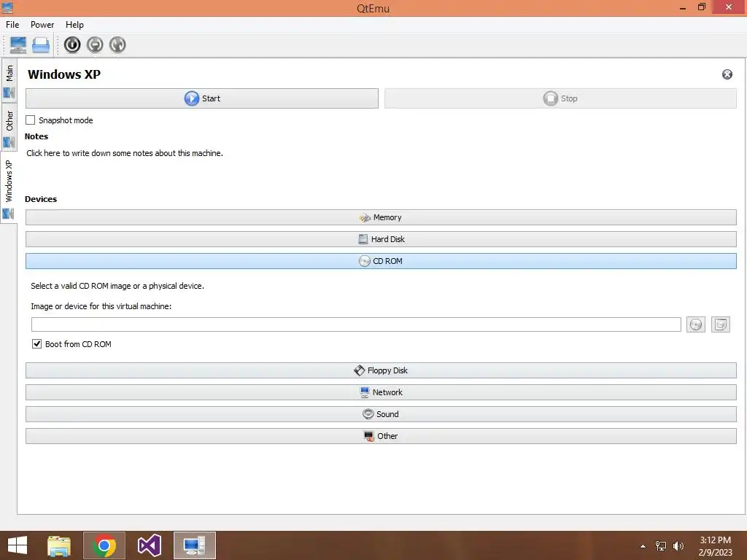The width and height of the screenshot is (747, 560).
Task: Click the new virtual machine toolbar icon
Action: pos(18,44)
